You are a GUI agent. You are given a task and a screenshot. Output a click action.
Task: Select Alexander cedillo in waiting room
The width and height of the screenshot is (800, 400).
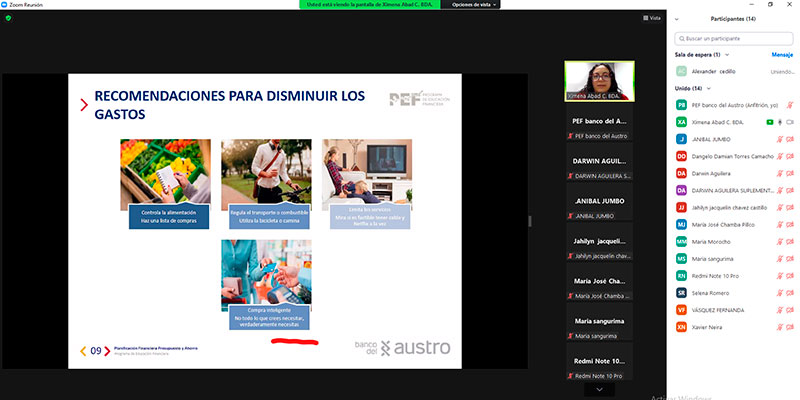734,71
